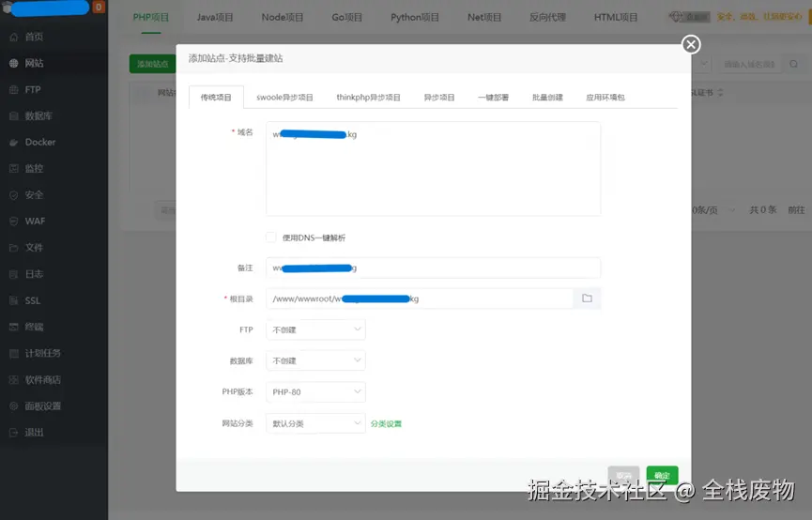This screenshot has height=520, width=812.
Task: Open the Go项目 top tab
Action: coord(347,17)
